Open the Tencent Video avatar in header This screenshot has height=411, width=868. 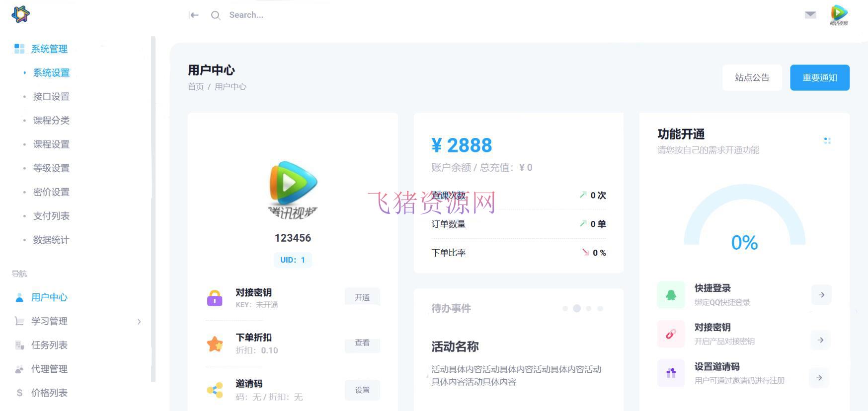pyautogui.click(x=839, y=15)
